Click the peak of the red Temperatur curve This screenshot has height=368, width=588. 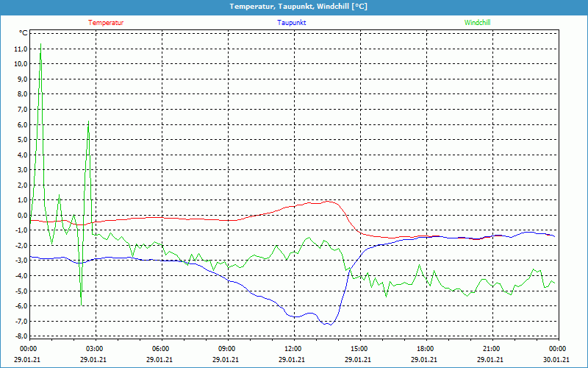pyautogui.click(x=329, y=201)
